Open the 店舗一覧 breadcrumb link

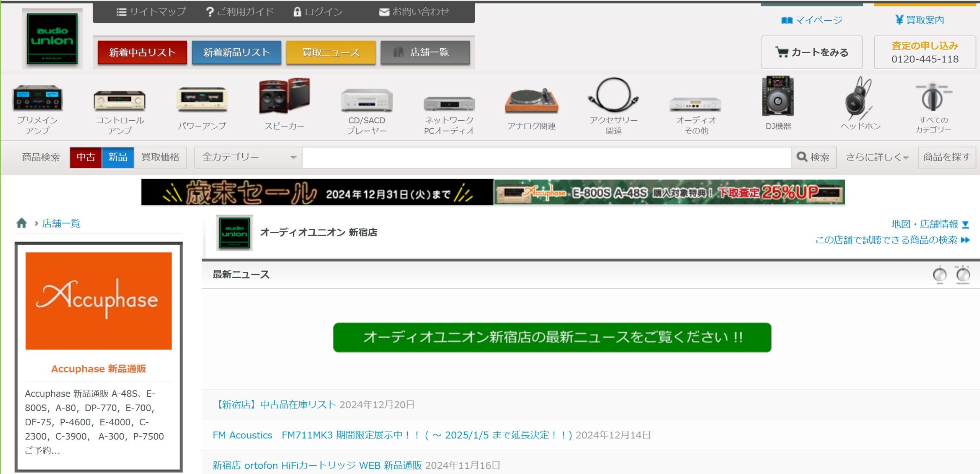coord(61,223)
